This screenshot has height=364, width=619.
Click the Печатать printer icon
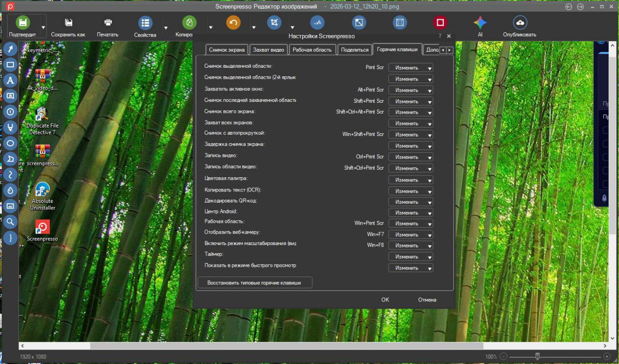108,23
